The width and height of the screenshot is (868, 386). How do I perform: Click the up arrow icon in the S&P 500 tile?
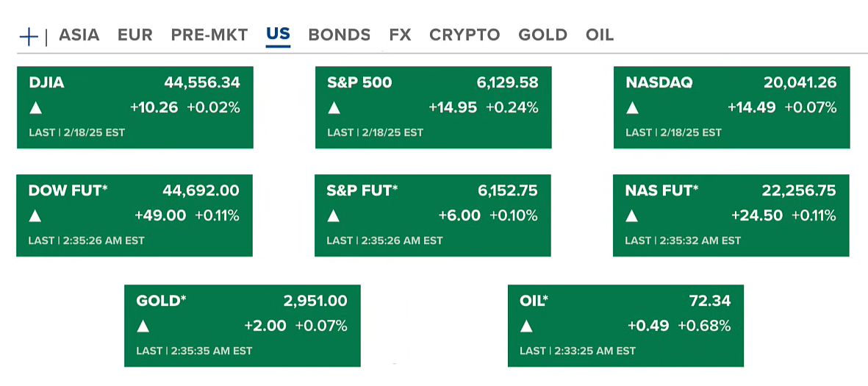[334, 108]
